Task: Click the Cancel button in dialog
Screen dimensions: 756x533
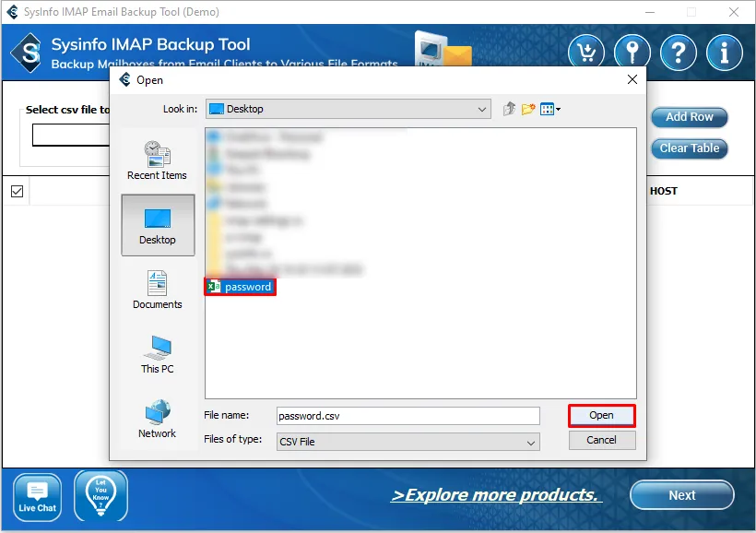Action: pyautogui.click(x=602, y=440)
